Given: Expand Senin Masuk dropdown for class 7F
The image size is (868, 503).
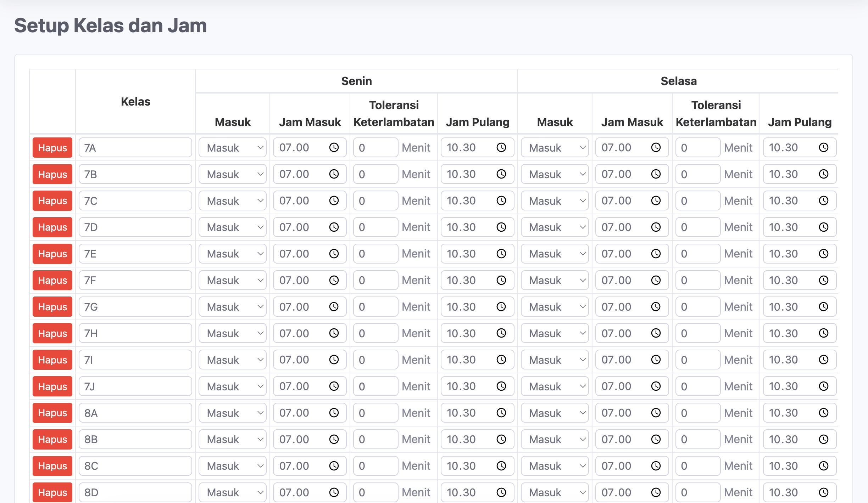Looking at the screenshot, I should click(x=233, y=280).
